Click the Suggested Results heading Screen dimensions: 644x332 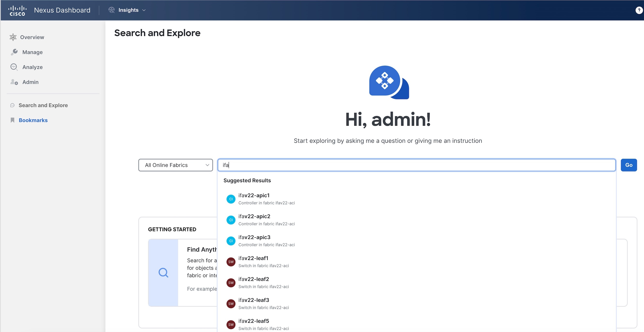click(247, 181)
